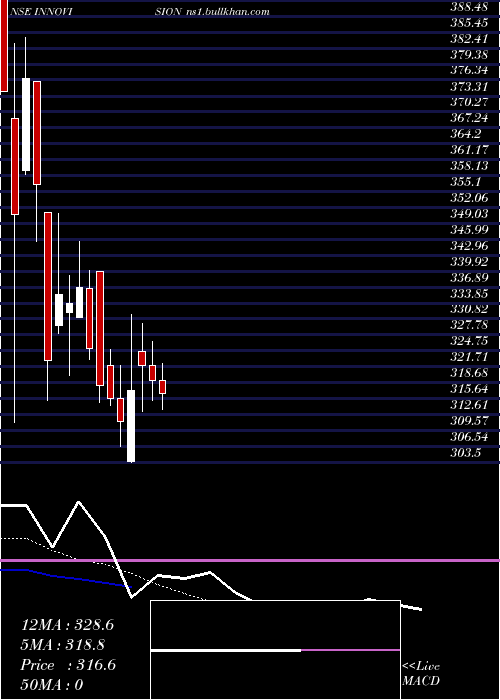Click the 370.27 price axis label
Screen dimensions: 500x700
(469, 102)
